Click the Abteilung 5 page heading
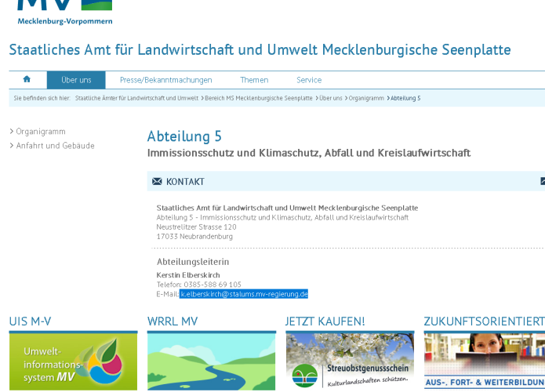The image size is (545, 392). pyautogui.click(x=184, y=136)
